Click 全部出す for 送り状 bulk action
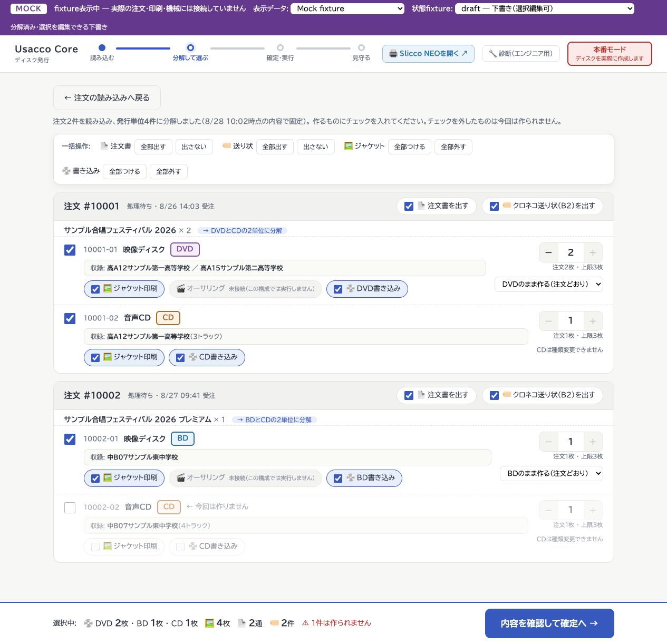Screen dimensions: 667x644 click(275, 147)
